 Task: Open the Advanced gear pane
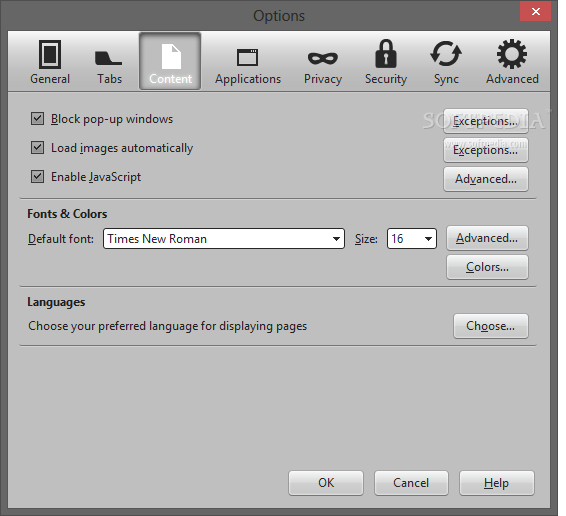512,62
